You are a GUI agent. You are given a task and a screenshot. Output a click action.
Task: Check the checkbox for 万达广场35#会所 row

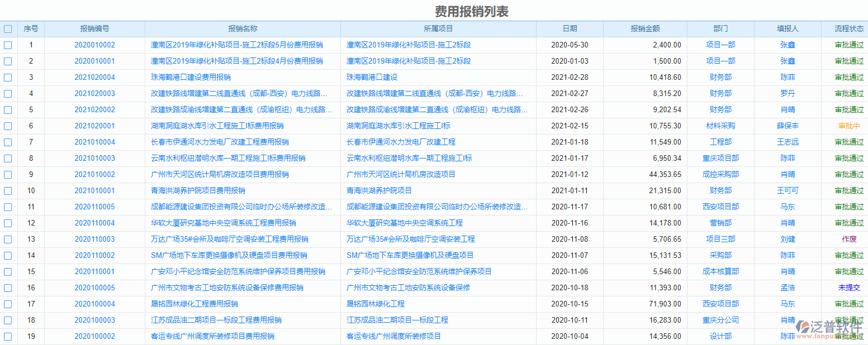point(8,239)
